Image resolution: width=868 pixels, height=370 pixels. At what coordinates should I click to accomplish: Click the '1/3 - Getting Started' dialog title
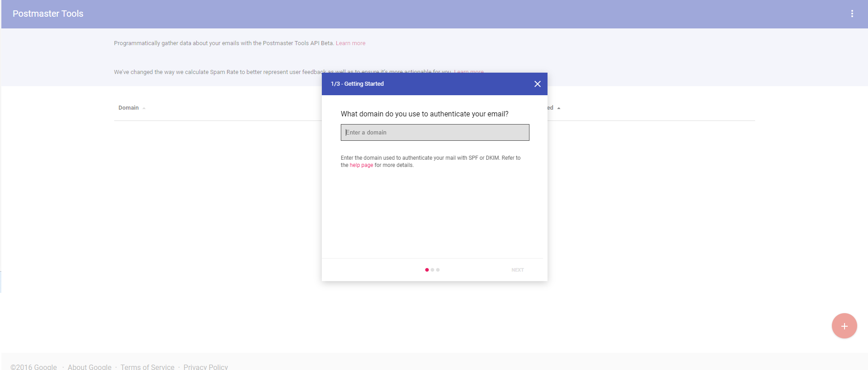click(357, 84)
